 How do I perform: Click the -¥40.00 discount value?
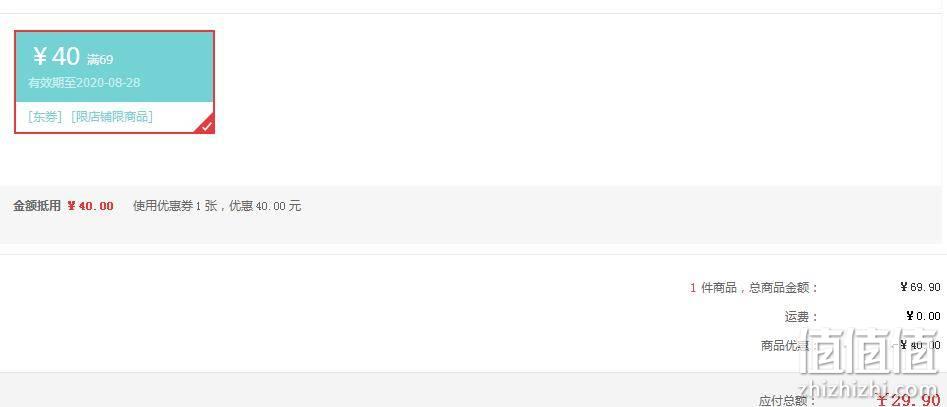coord(917,345)
